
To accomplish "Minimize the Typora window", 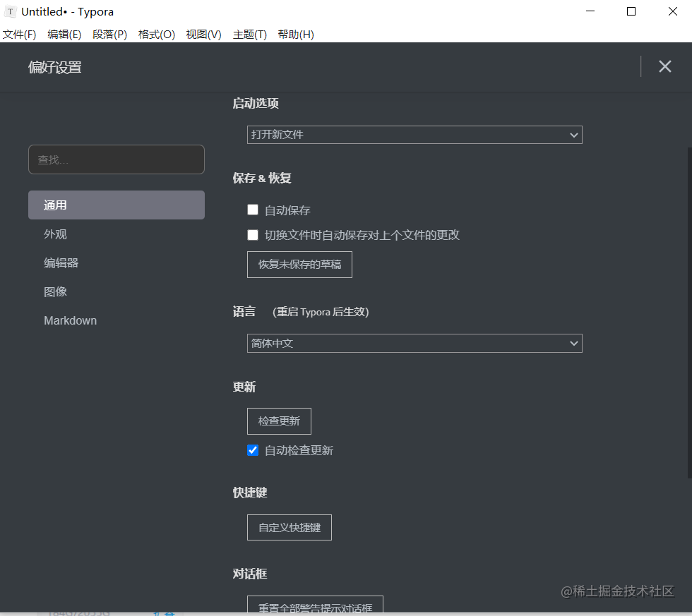I will click(x=590, y=11).
